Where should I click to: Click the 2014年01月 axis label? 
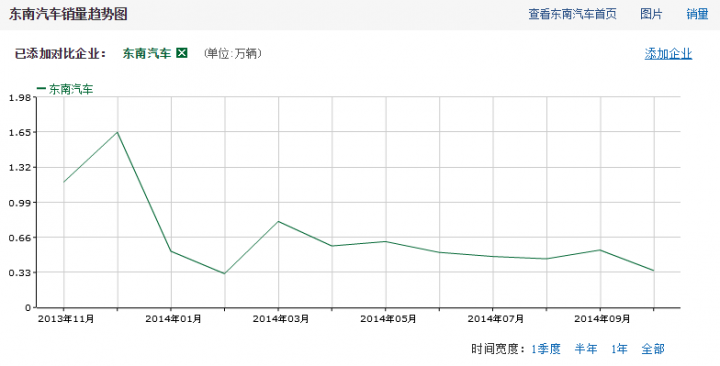point(173,319)
